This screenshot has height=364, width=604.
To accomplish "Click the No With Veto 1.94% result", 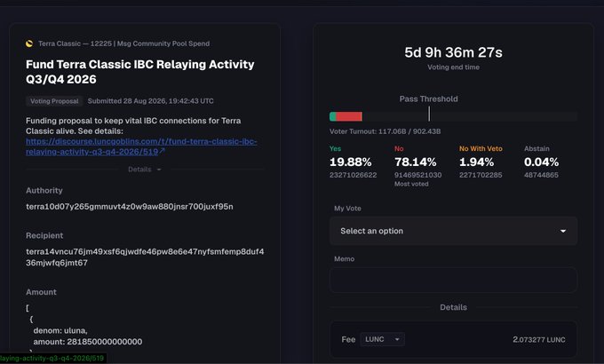I will (x=476, y=162).
